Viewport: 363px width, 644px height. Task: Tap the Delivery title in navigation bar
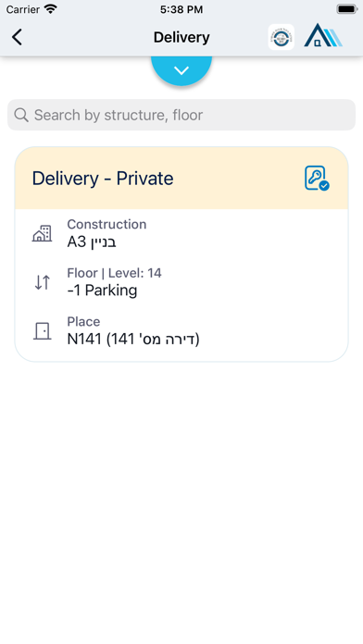click(x=181, y=37)
